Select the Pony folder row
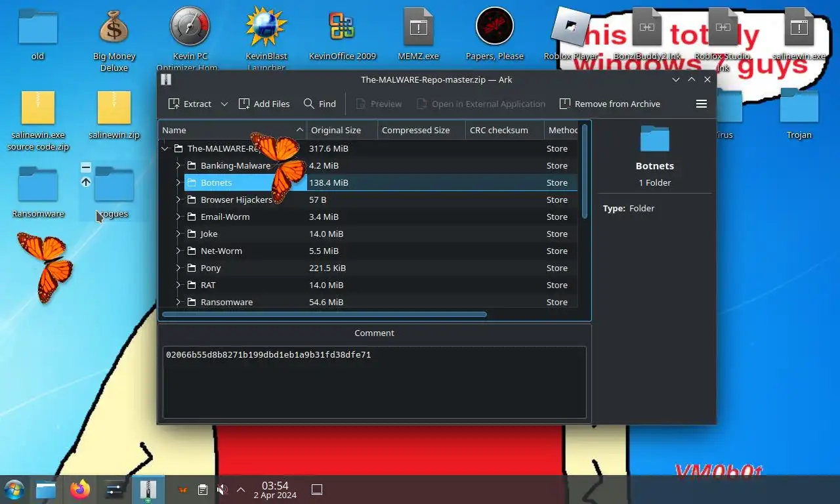Viewport: 840px width, 504px height. [x=367, y=268]
